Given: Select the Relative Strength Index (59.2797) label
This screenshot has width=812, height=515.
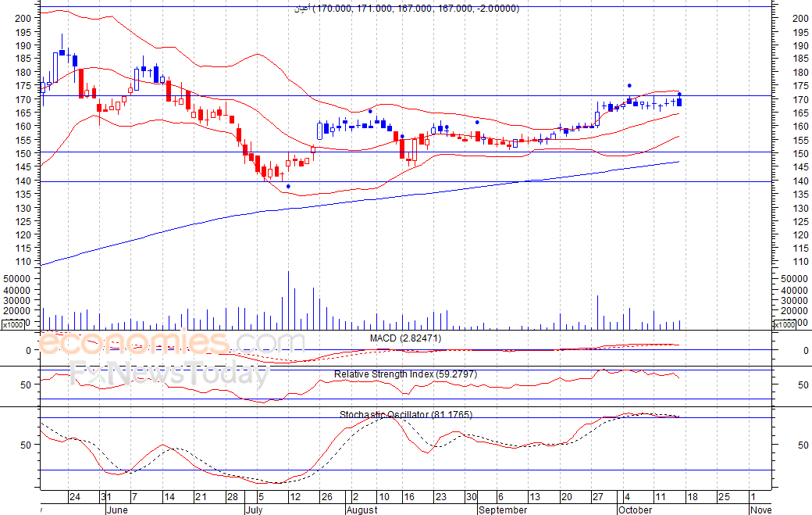Looking at the screenshot, I should pos(405,374).
